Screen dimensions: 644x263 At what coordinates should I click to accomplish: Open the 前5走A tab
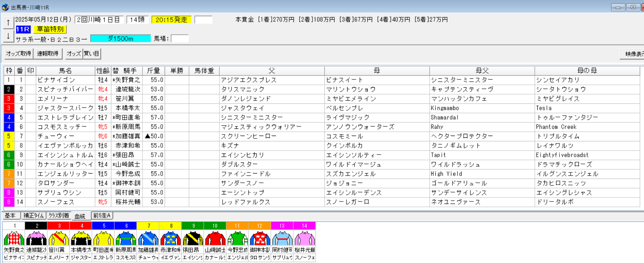click(x=102, y=215)
